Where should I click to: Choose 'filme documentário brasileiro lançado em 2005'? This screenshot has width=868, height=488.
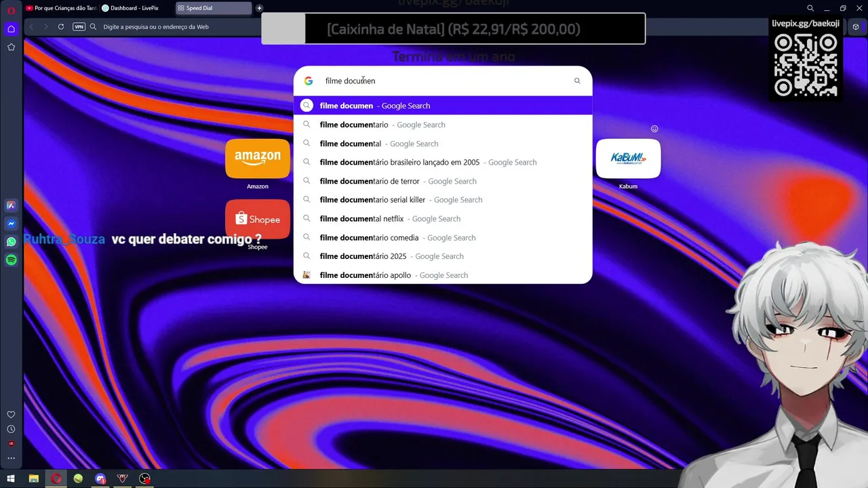(443, 162)
